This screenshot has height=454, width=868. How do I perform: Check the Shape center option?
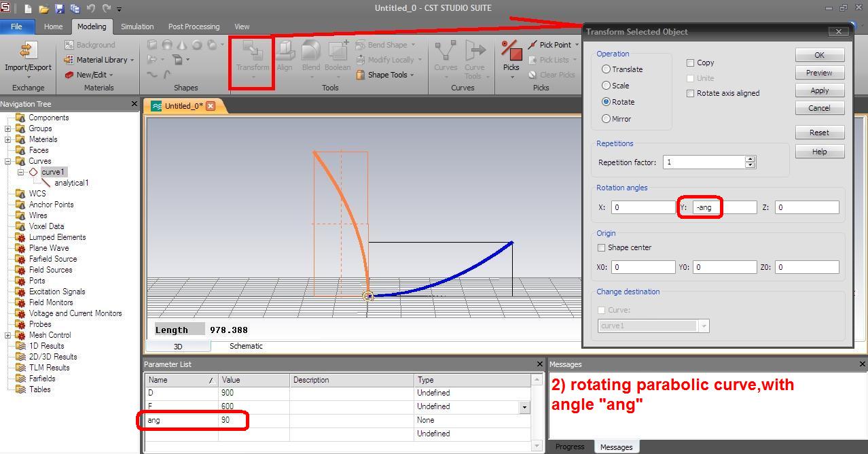click(601, 247)
